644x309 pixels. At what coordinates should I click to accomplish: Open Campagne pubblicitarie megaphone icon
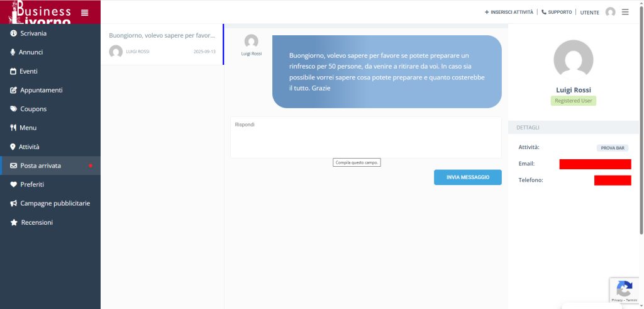point(13,203)
